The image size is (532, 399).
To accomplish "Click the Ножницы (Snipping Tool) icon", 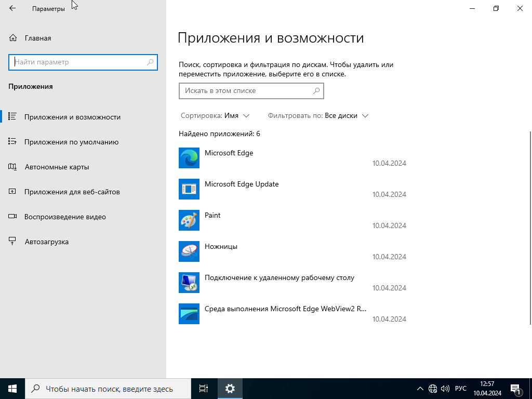I will (189, 251).
